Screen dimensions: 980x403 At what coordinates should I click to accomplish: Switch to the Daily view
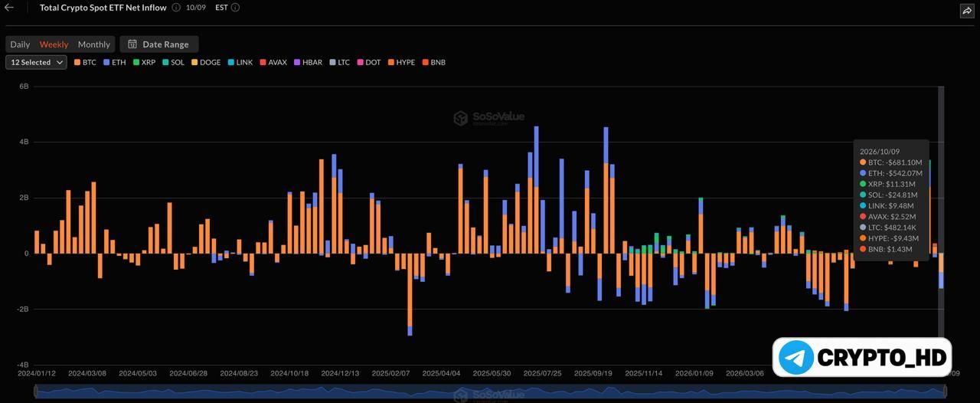tap(20, 44)
